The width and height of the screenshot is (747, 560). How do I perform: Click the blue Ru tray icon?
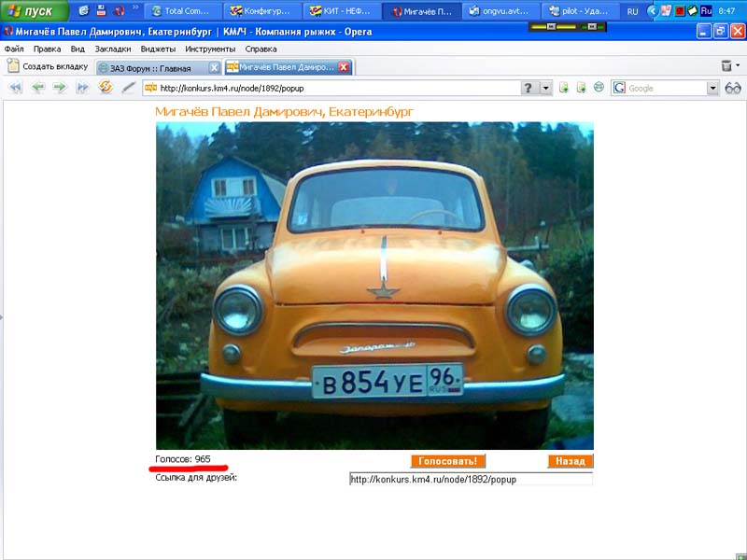point(707,10)
